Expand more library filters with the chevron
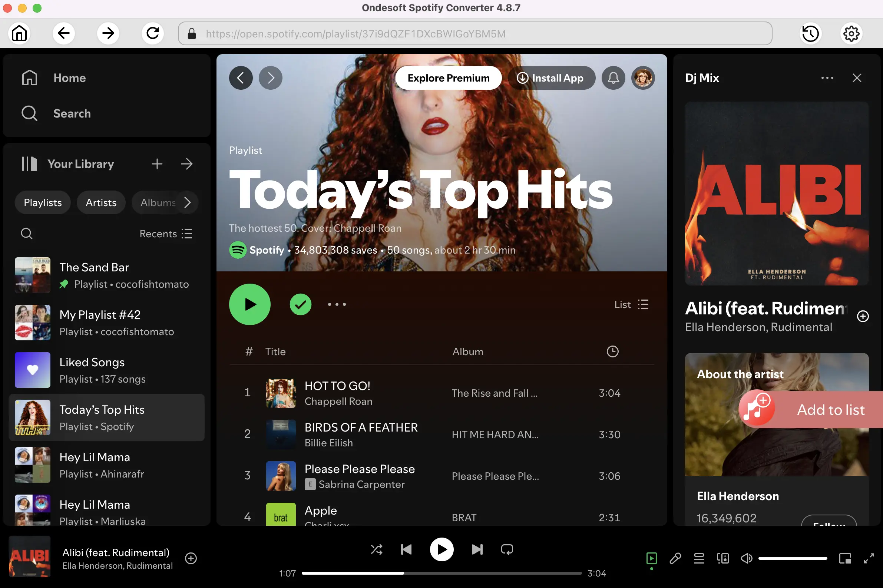The image size is (883, 588). [x=188, y=202]
